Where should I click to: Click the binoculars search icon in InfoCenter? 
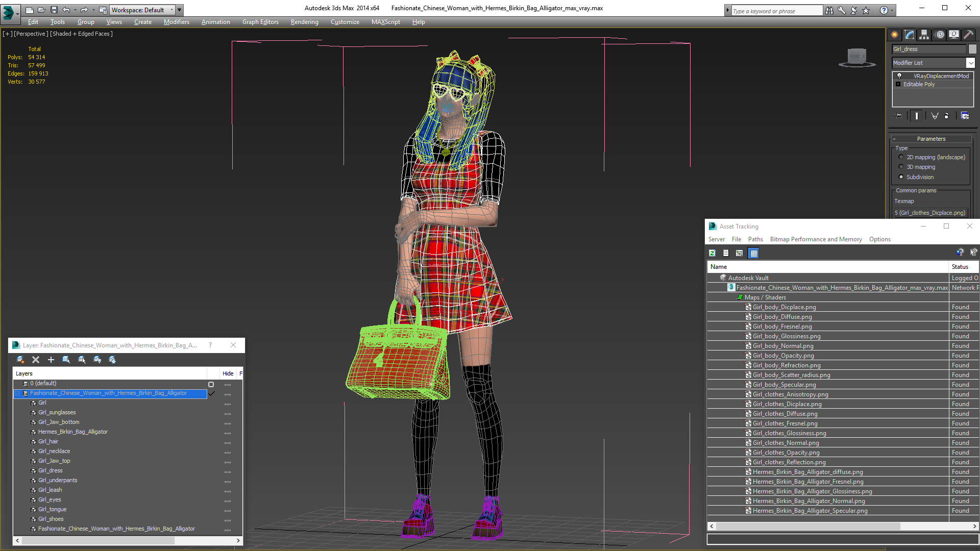click(829, 10)
